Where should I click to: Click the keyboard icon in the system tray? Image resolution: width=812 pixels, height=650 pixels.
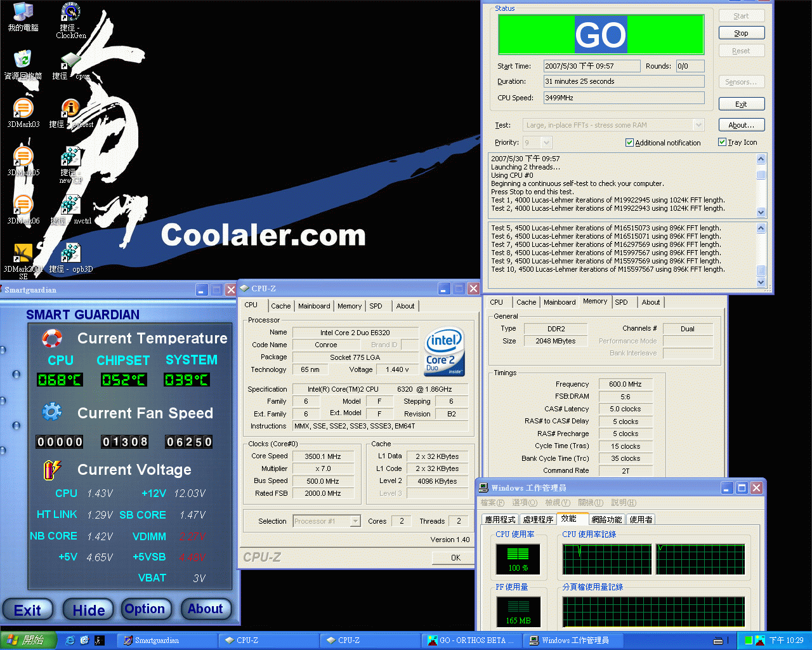pos(718,640)
